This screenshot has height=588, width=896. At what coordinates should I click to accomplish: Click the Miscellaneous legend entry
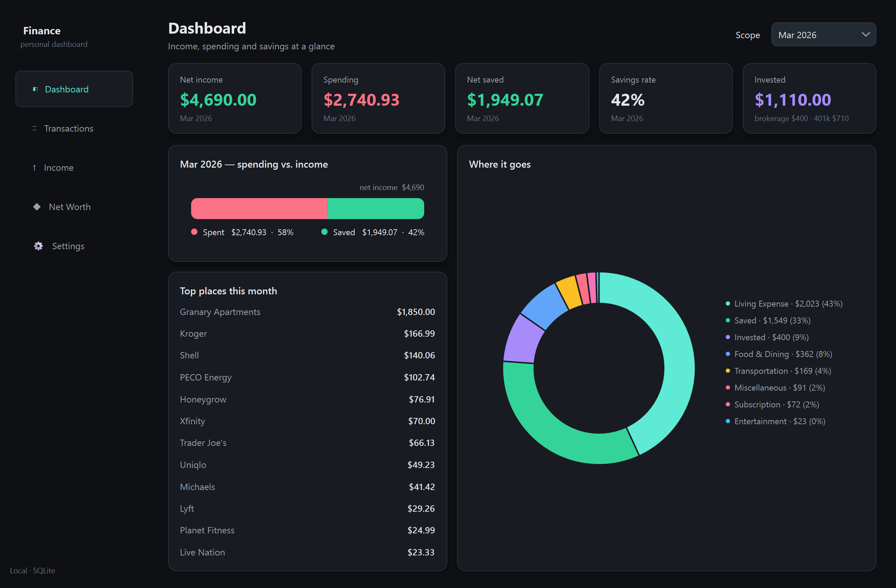pos(775,387)
